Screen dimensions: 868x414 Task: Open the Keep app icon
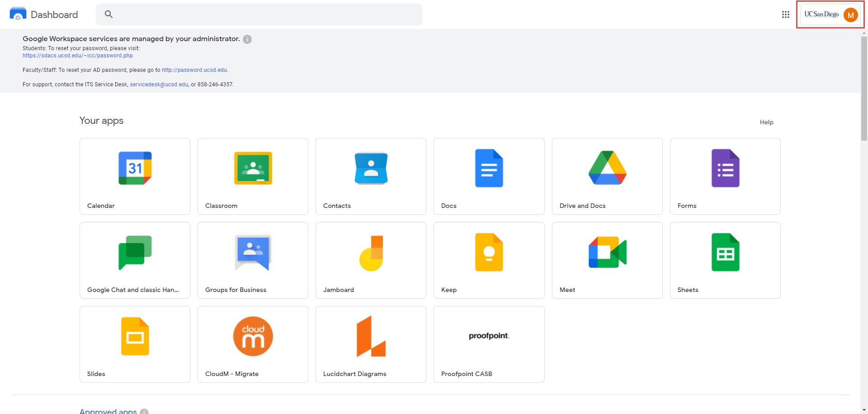(489, 252)
